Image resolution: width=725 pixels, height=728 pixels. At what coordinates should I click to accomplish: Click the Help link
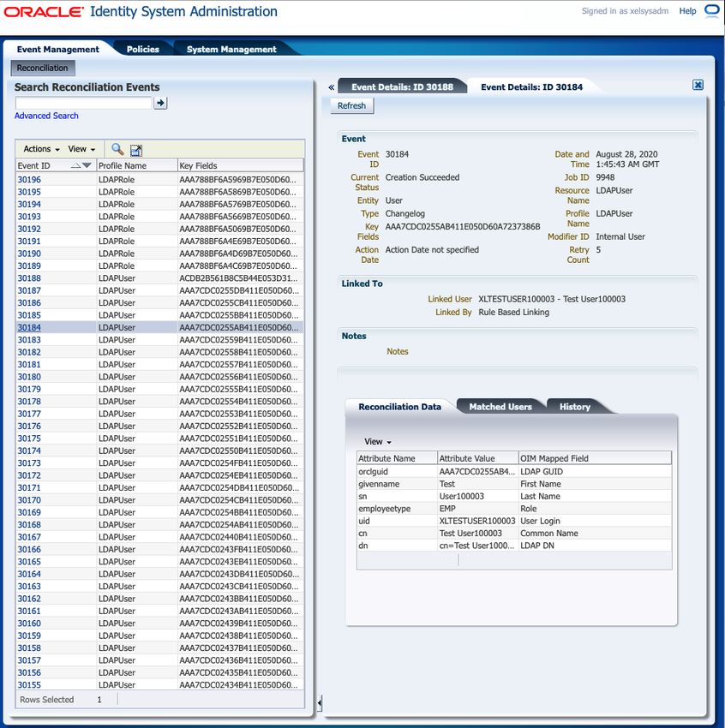(x=687, y=11)
